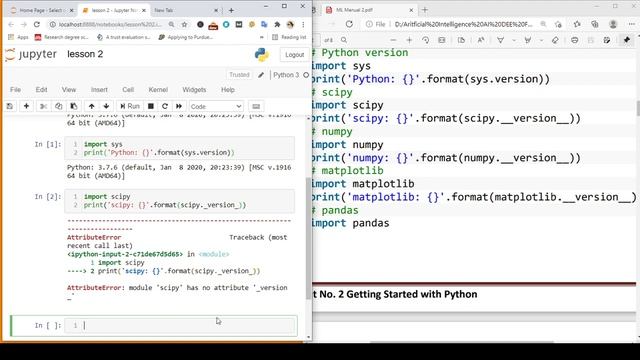Open the Chrome three-dot menu

coord(303,24)
